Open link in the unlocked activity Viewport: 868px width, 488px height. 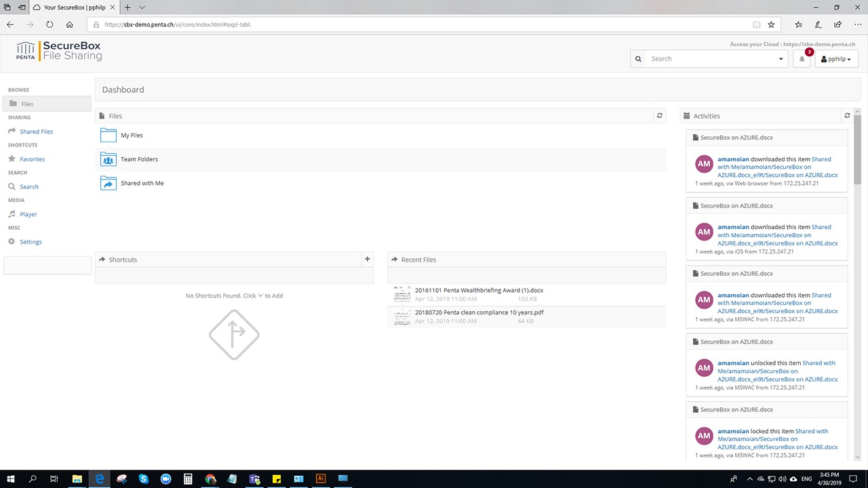[x=777, y=371]
